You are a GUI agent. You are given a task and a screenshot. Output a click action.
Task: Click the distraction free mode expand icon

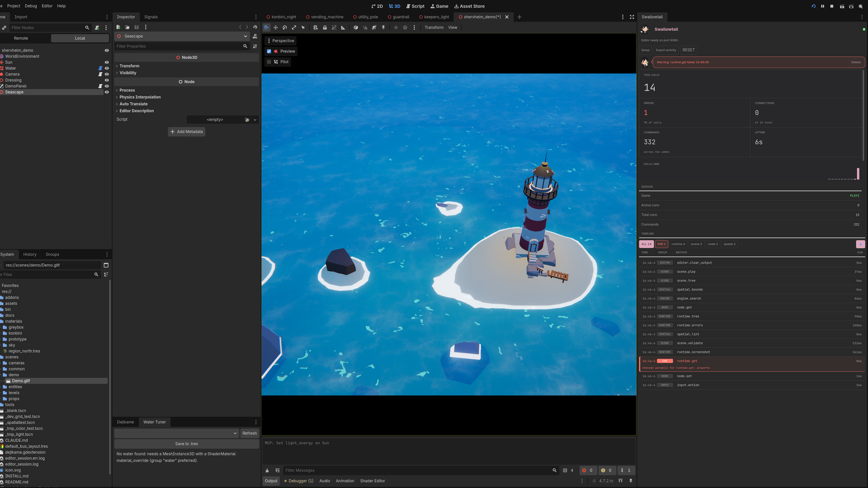click(632, 17)
